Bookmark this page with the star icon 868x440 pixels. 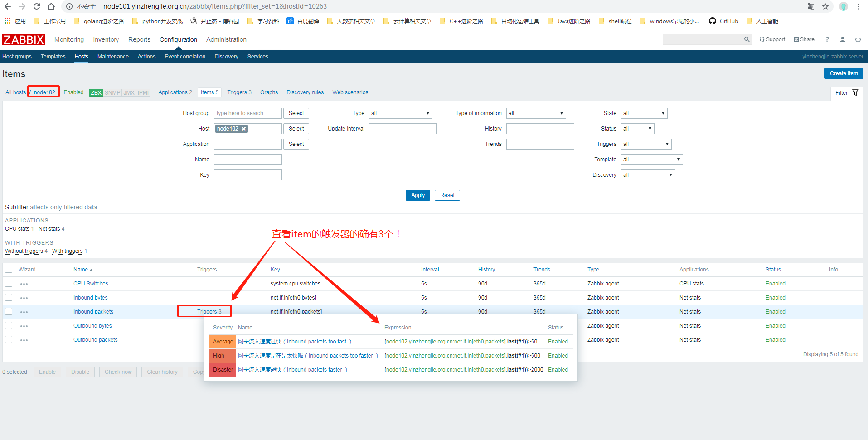tap(825, 6)
